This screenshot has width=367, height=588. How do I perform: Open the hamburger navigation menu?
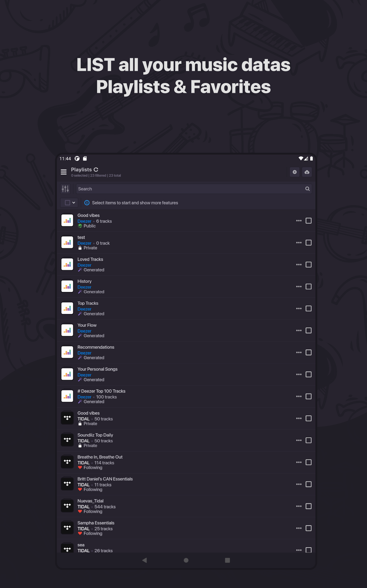coord(64,172)
